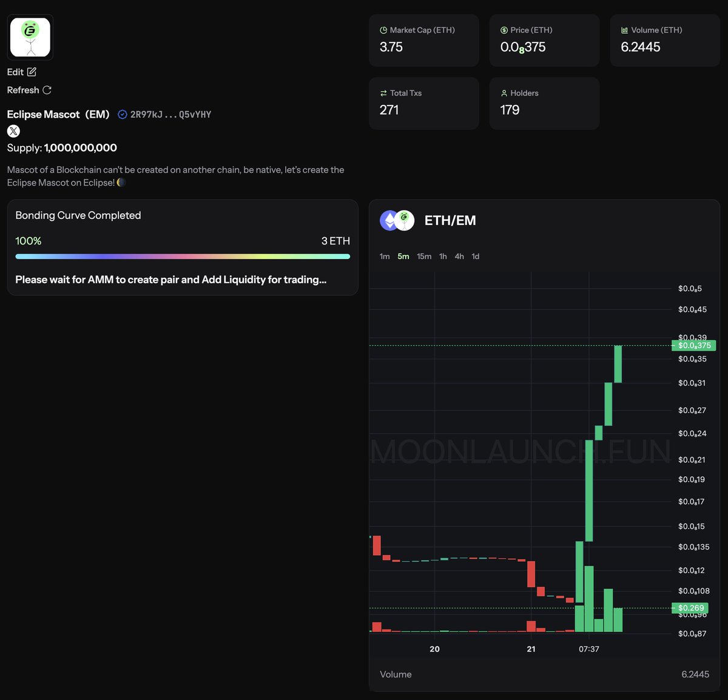Select the 4h chart interval
The image size is (728, 700).
459,257
